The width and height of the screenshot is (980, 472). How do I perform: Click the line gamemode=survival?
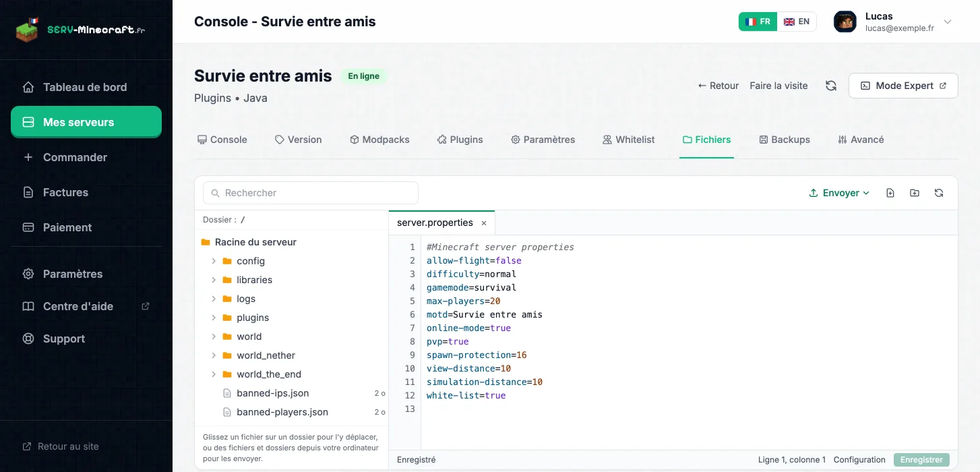472,287
